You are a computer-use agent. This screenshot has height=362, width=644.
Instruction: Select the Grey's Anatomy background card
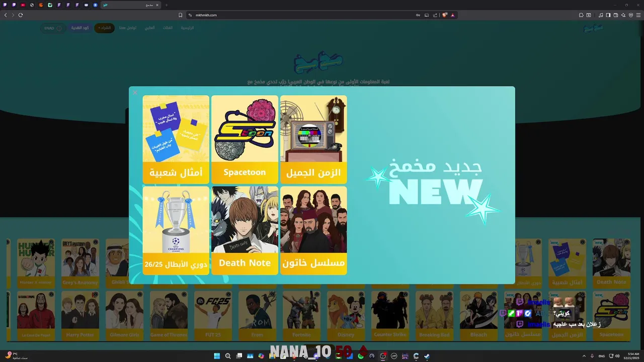[80, 263]
